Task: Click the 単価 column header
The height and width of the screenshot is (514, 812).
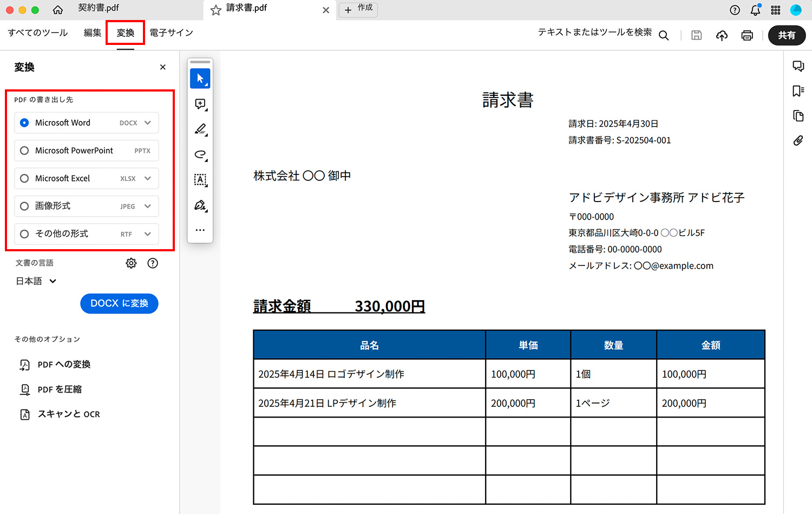Action: click(528, 345)
